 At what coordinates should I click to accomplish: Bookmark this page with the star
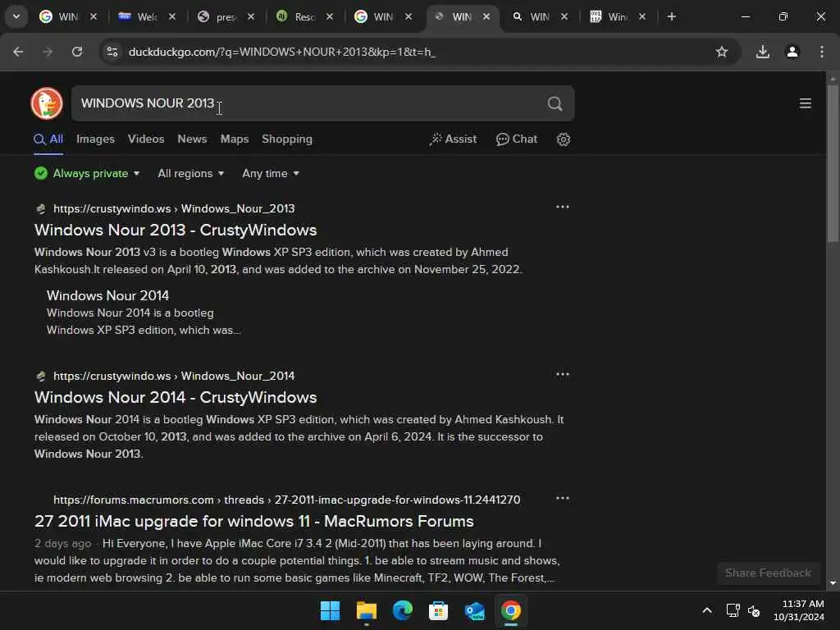[x=722, y=52]
